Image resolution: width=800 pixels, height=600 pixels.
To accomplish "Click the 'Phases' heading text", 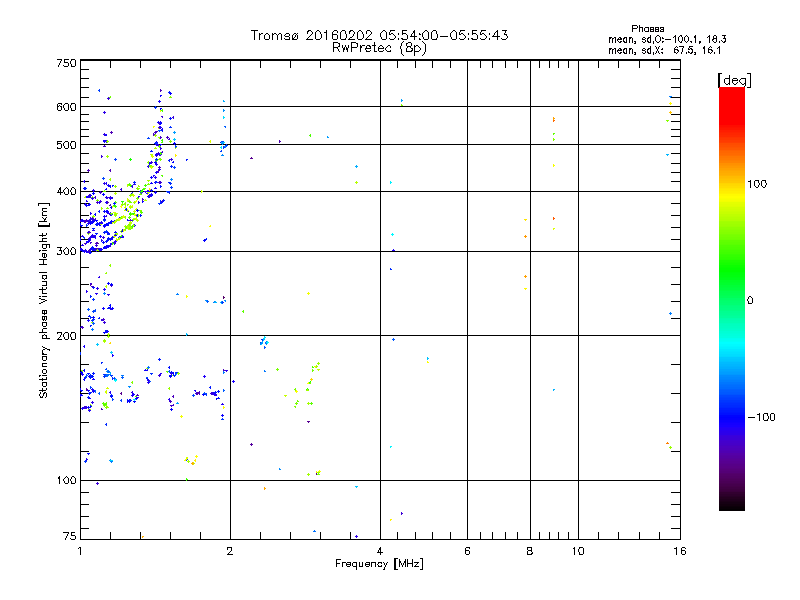I will pos(647,29).
